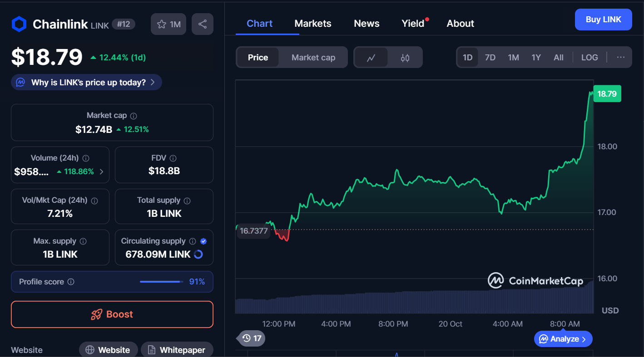Image resolution: width=644 pixels, height=357 pixels.
Task: Toggle the Market cap chart mode
Action: click(x=313, y=58)
